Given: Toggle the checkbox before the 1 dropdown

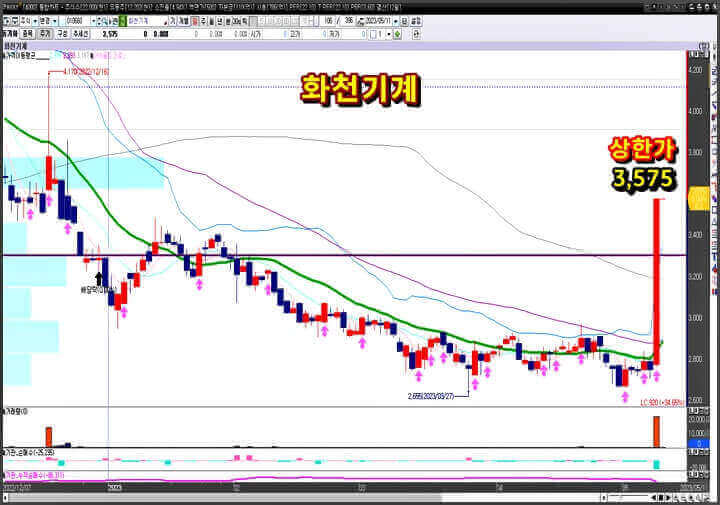Looking at the screenshot, I should click(373, 34).
